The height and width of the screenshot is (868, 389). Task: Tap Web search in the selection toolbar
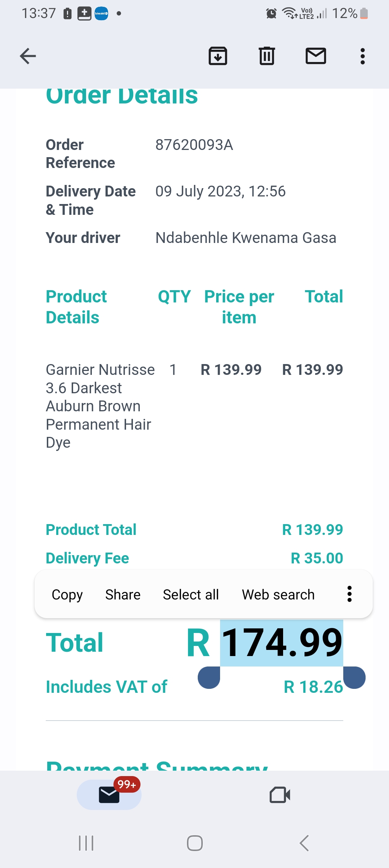pyautogui.click(x=278, y=594)
